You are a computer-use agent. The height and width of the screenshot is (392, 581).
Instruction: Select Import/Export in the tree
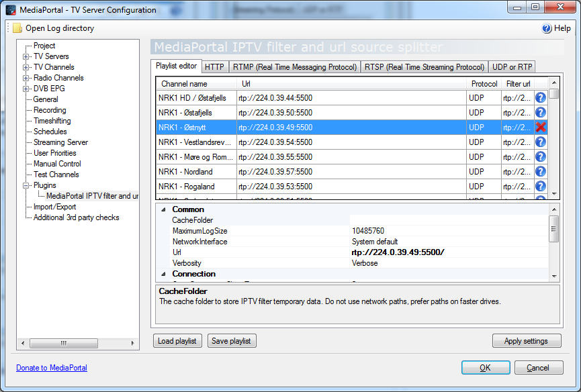[x=55, y=207]
